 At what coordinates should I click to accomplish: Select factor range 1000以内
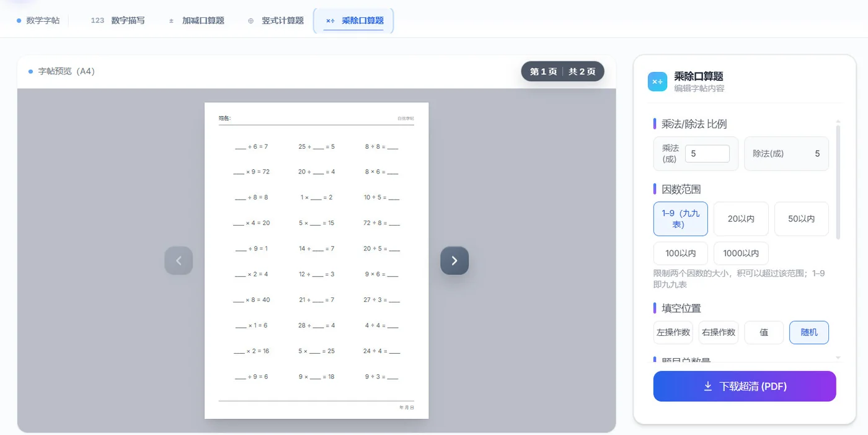pyautogui.click(x=741, y=253)
